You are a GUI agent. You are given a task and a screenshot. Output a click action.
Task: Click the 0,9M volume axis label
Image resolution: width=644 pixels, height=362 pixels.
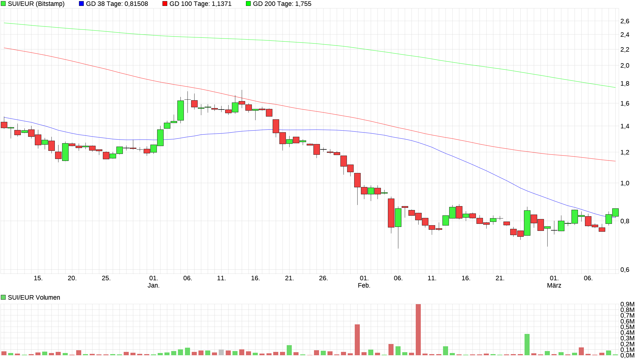tap(627, 304)
